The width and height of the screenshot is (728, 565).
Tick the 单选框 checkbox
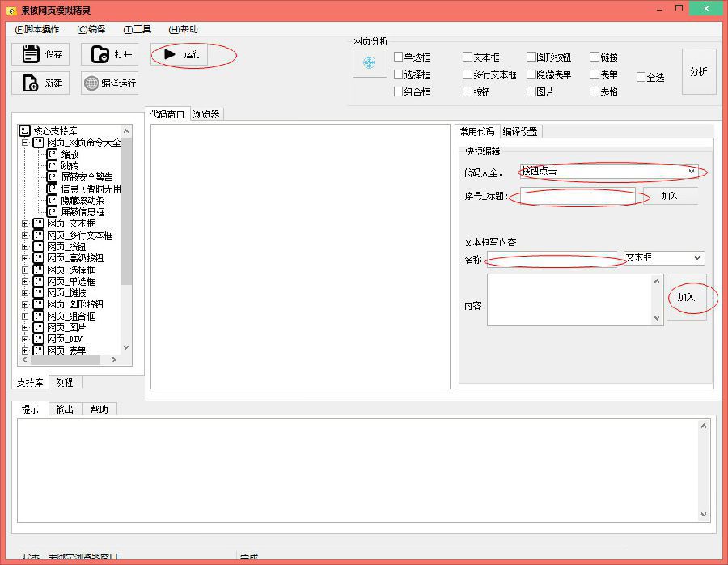[x=398, y=57]
